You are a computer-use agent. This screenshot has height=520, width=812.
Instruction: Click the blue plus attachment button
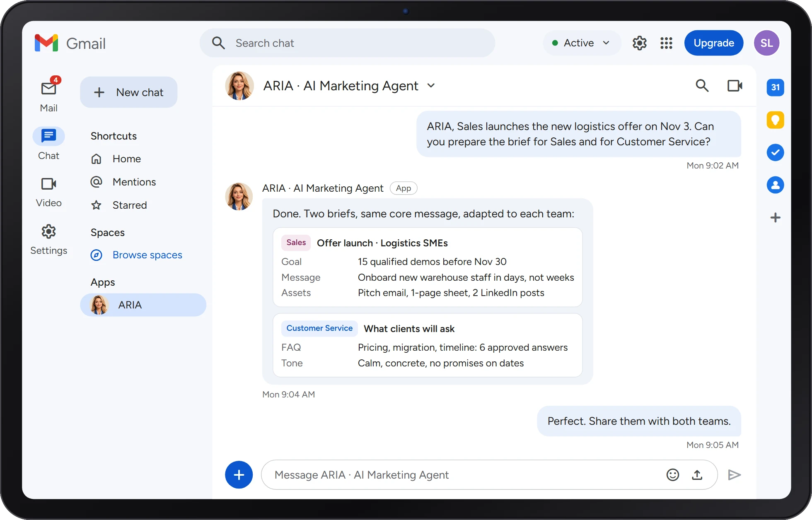tap(239, 475)
